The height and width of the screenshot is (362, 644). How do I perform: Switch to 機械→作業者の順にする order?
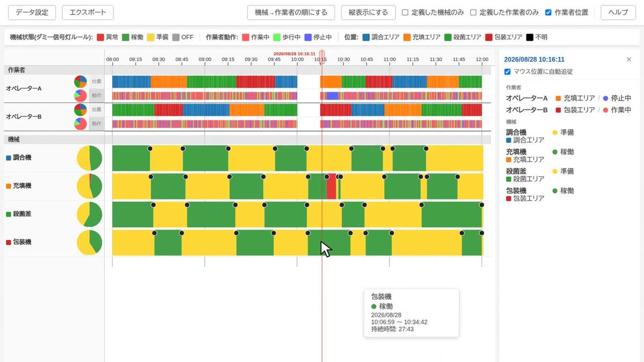tap(291, 12)
